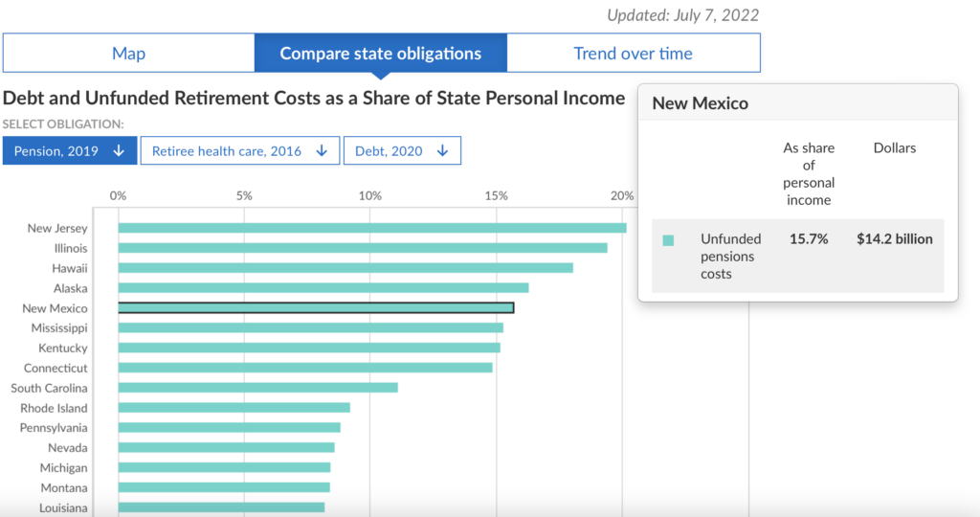Select the Illinois bar in chart
This screenshot has width=980, height=517.
[363, 248]
